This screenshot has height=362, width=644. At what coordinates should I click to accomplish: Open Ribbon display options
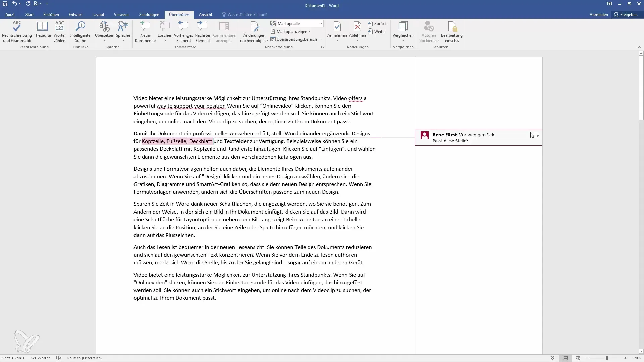pos(609,4)
